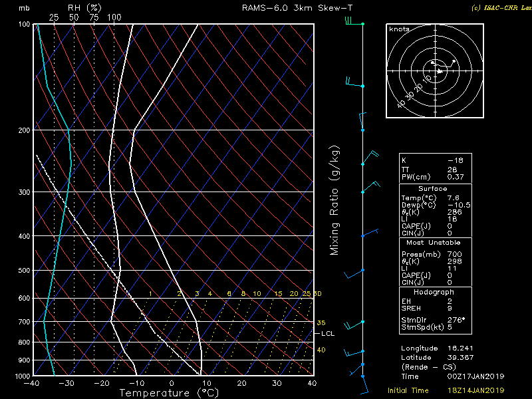Click the 'Hodograph' section heading
The height and width of the screenshot is (399, 532).
[x=434, y=293]
